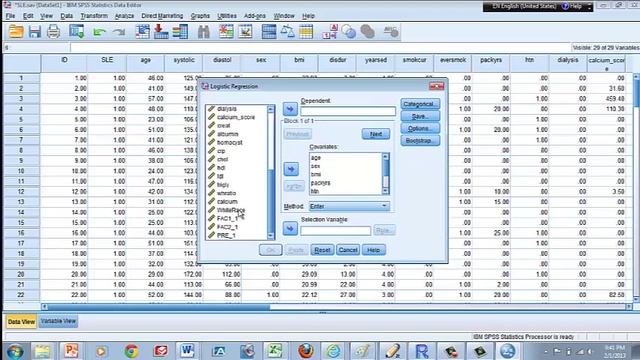The height and width of the screenshot is (360, 640).
Task: Click the Categorical button
Action: pos(420,104)
